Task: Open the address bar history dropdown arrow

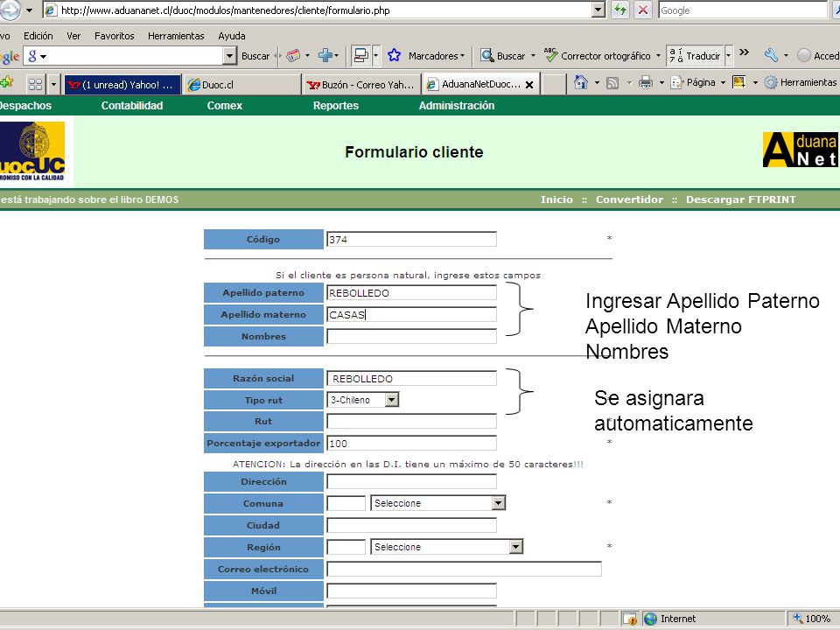Action: pos(598,10)
